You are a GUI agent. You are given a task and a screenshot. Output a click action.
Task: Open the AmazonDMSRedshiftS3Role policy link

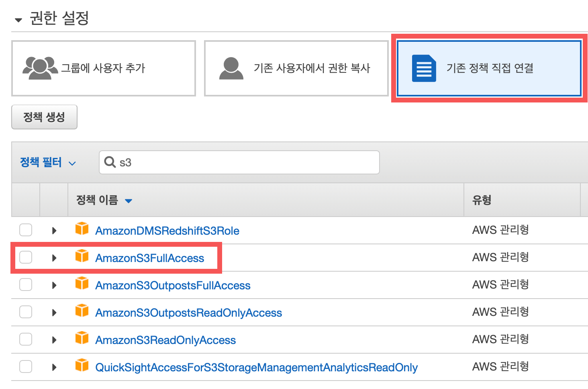click(x=167, y=231)
